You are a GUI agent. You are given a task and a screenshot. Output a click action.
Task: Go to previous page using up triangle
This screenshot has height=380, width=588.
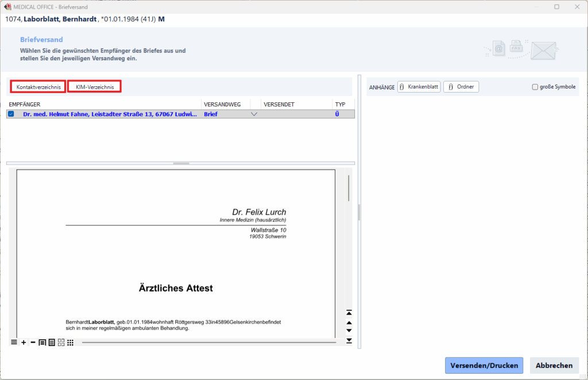[x=349, y=323]
